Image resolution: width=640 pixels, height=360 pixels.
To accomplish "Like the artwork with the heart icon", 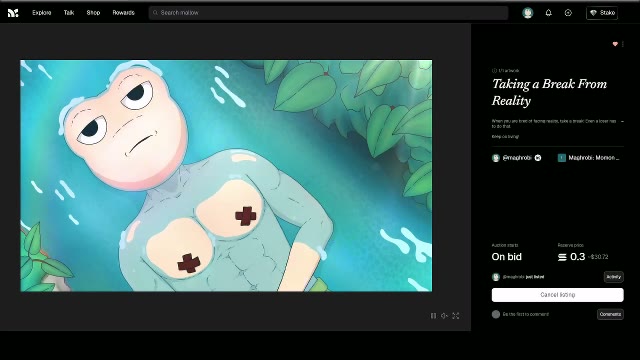I will (615, 44).
